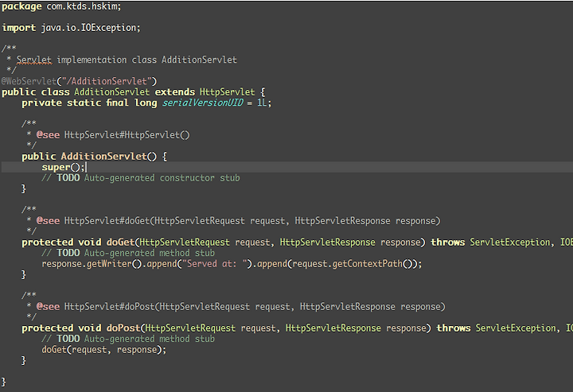The width and height of the screenshot is (573, 392).
Task: Click the serialVersionUID field name
Action: tap(202, 103)
